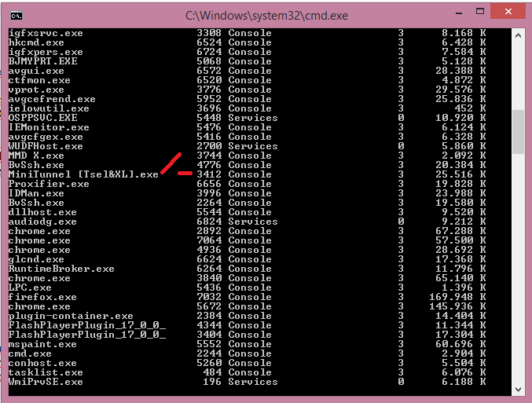Click the igfxpers.exe process name
Image resolution: width=532 pixels, height=403 pixels.
pyautogui.click(x=46, y=52)
